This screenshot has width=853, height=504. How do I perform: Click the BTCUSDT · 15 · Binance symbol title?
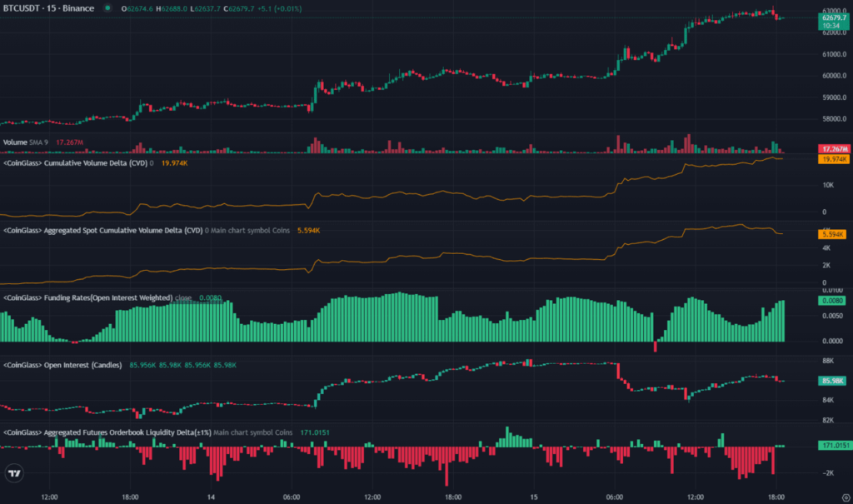(48, 8)
